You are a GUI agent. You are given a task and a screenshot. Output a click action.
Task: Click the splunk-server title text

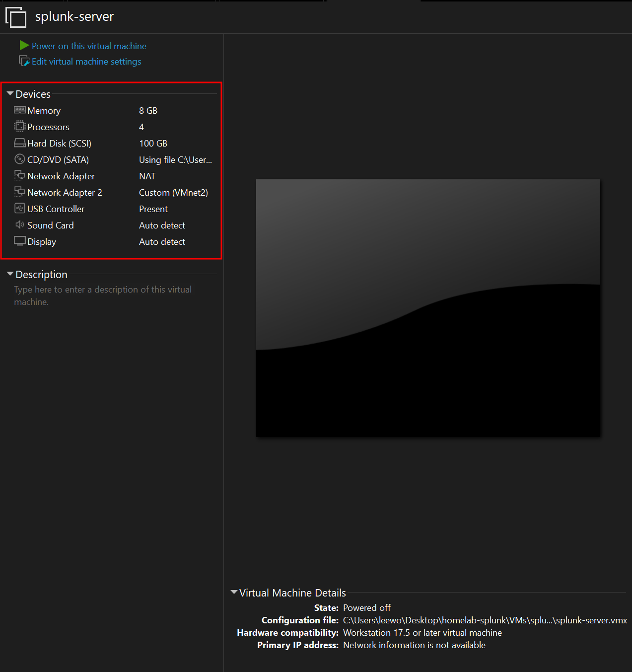(74, 16)
